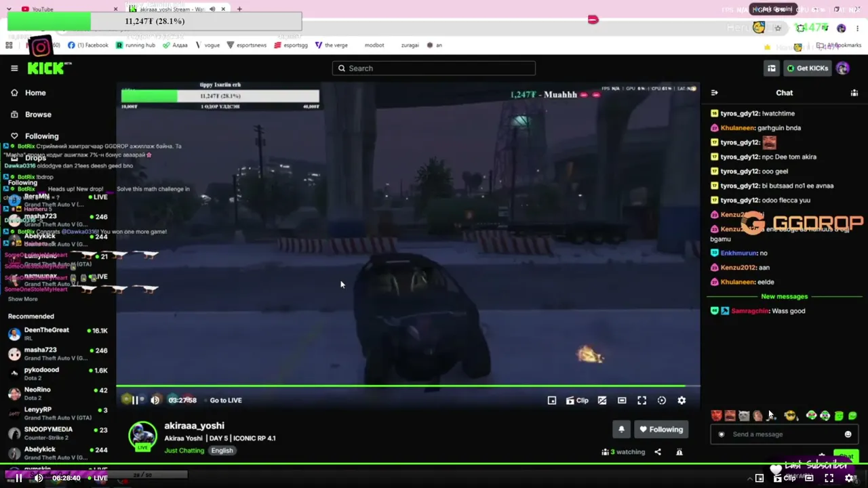Open the esportsnews bookmark

click(247, 45)
